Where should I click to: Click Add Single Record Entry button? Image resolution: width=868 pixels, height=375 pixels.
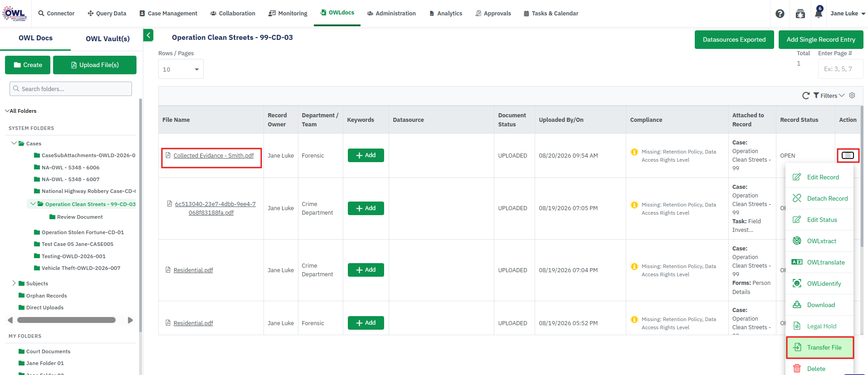(821, 39)
